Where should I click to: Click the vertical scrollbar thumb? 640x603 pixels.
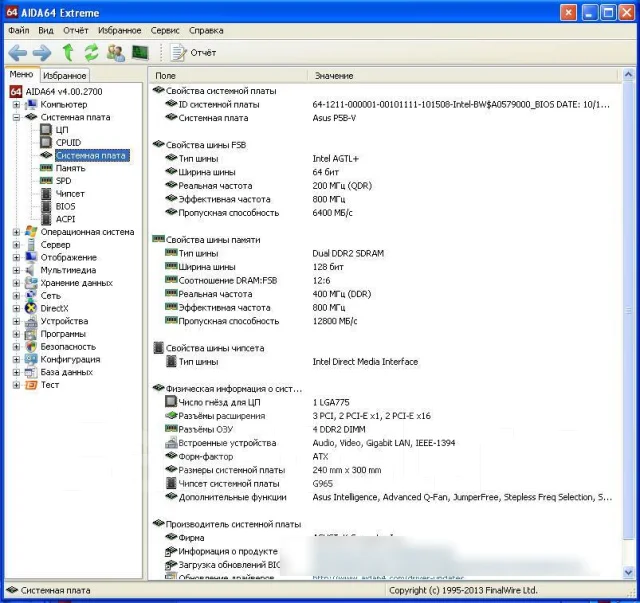pos(629,310)
